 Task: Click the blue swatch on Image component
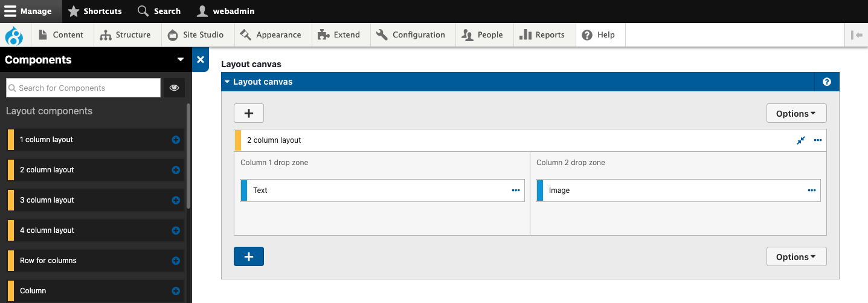point(540,190)
